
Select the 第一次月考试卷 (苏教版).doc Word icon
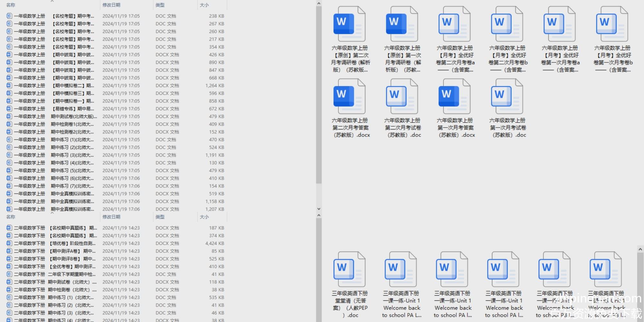pyautogui.click(x=507, y=96)
